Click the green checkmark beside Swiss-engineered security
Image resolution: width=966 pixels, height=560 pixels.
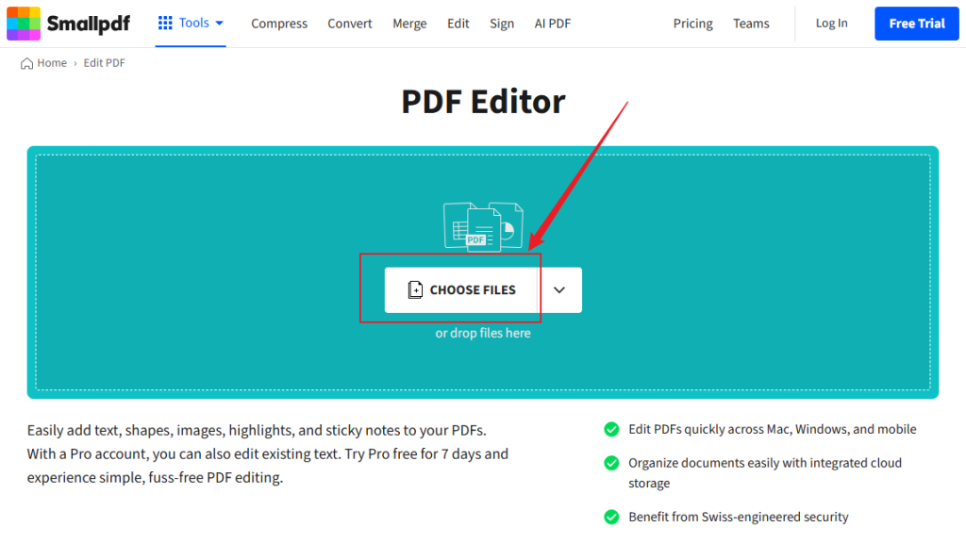click(612, 517)
